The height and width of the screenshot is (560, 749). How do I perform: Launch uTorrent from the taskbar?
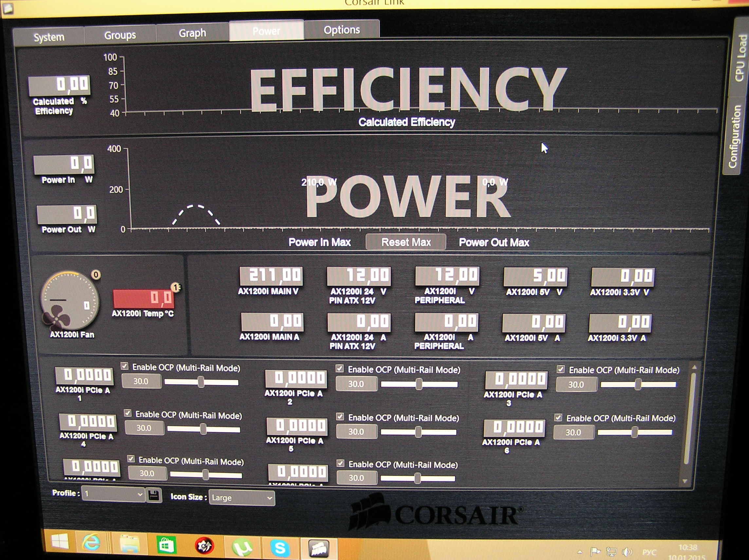[243, 547]
